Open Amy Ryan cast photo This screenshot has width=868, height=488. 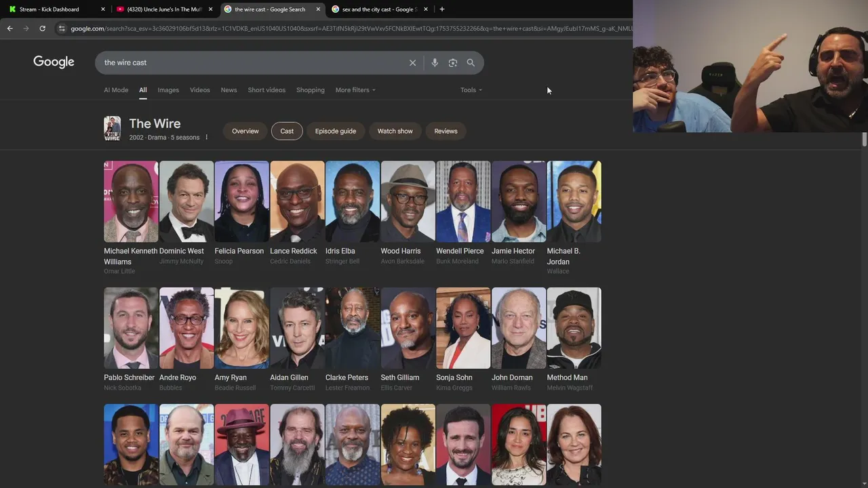pyautogui.click(x=242, y=328)
